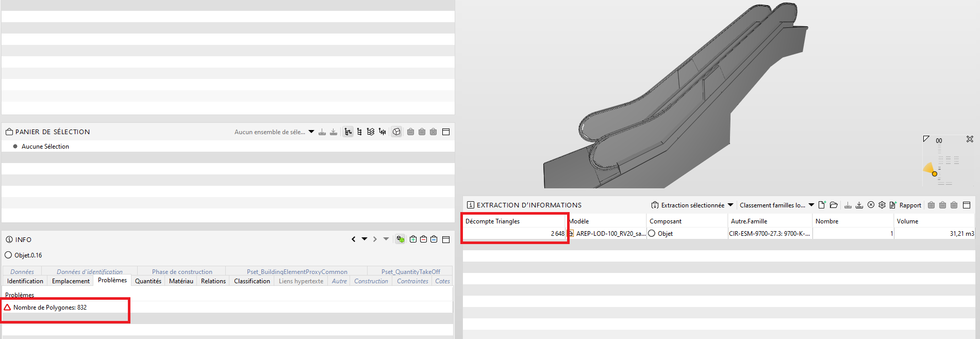The height and width of the screenshot is (339, 980).
Task: Open the Identification tab
Action: click(x=25, y=281)
